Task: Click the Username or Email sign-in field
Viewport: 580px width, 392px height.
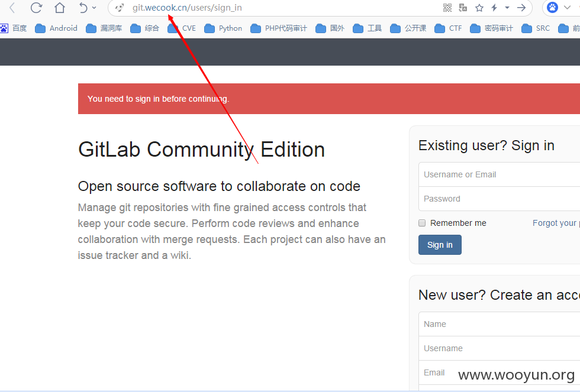Action: click(x=500, y=174)
